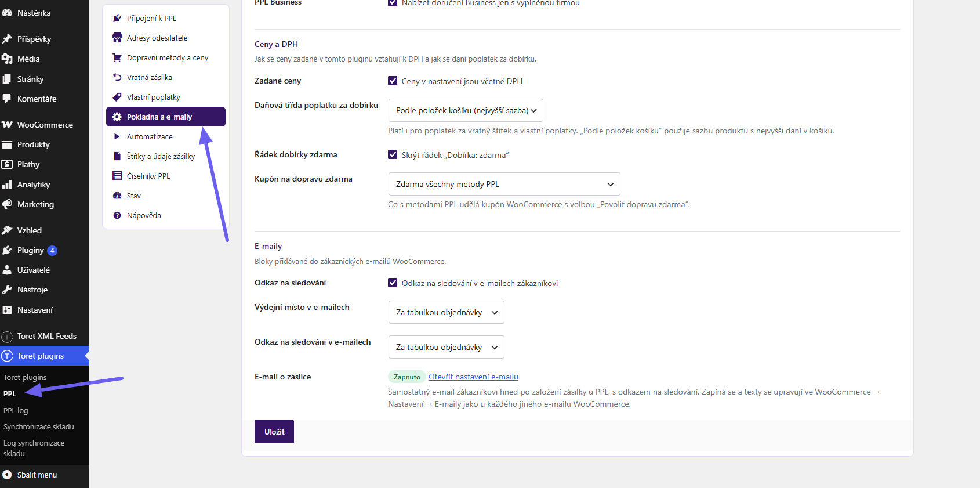This screenshot has width=980, height=488.
Task: Go to PPL log submenu item
Action: pos(16,410)
